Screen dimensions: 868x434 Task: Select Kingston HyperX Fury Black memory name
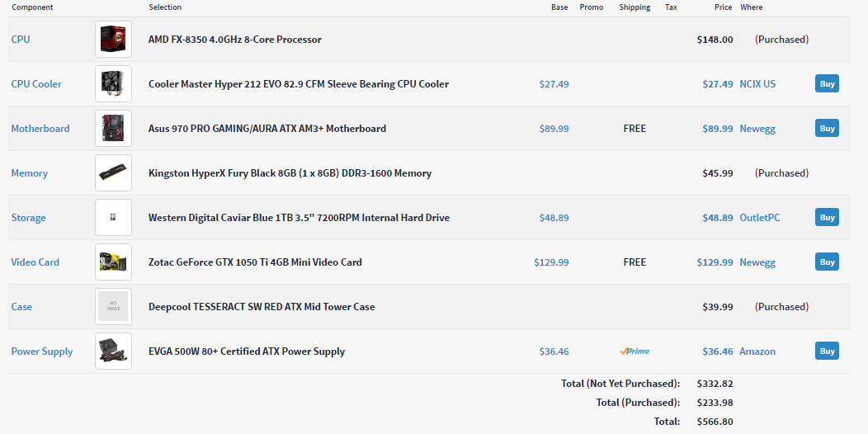coord(290,173)
